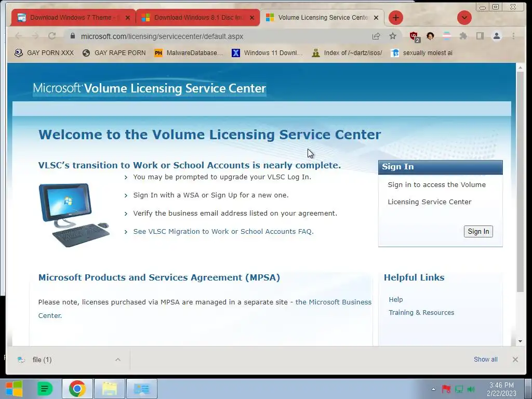Go back using the browser back arrow
This screenshot has height=399, width=532.
point(19,36)
